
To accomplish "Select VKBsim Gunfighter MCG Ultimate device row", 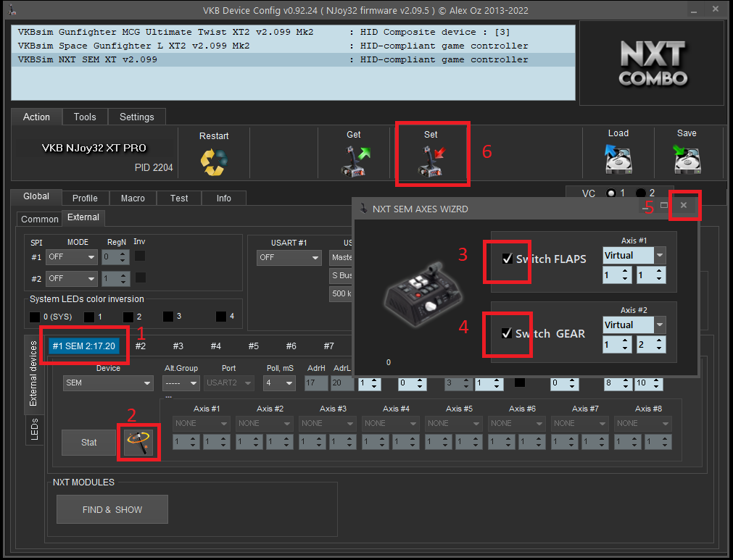I will coord(293,32).
